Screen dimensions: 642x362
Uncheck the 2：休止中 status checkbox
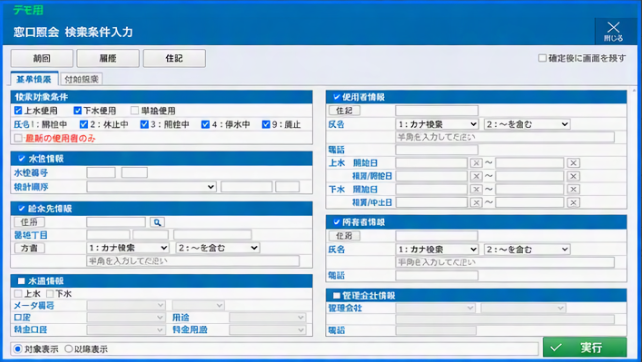84,124
